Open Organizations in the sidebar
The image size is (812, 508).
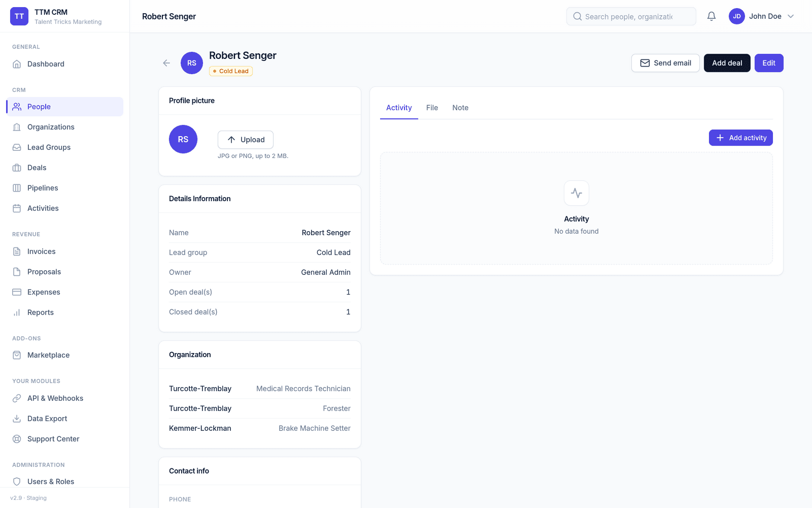tap(65, 127)
